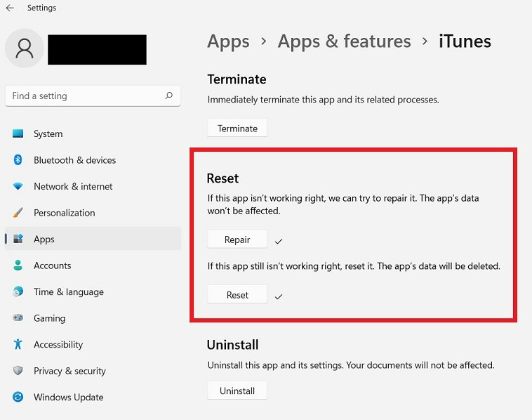Click the Accessibility figure icon
The width and height of the screenshot is (532, 420).
point(18,344)
